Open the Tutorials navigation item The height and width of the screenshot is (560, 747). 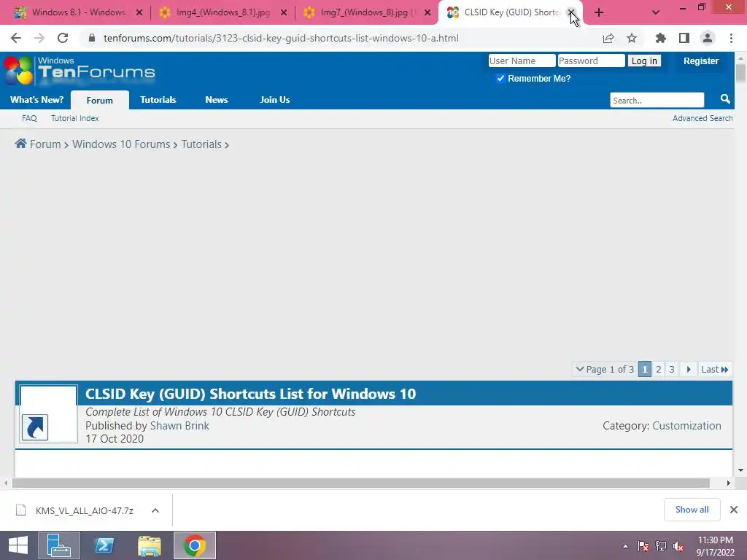pyautogui.click(x=158, y=99)
